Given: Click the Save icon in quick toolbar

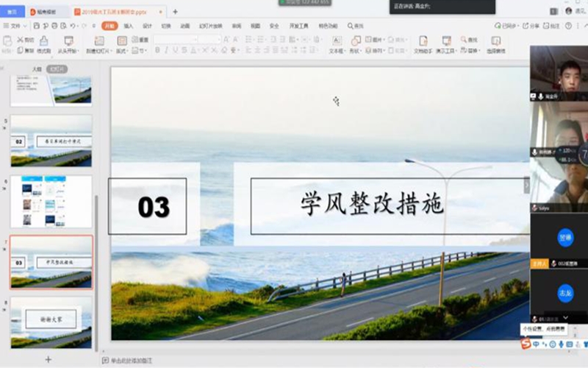Looking at the screenshot, I should click(36, 26).
